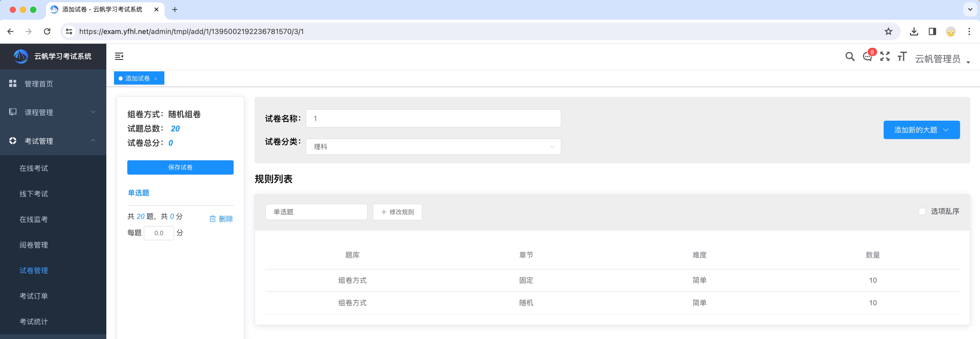
Task: Open the 试卷分类 理科 dropdown
Action: coord(433,146)
